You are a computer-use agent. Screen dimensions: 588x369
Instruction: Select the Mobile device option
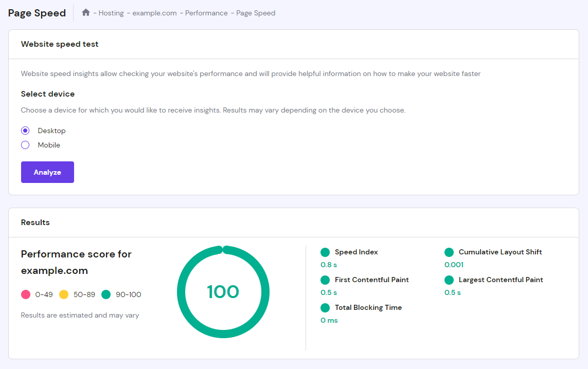point(25,145)
